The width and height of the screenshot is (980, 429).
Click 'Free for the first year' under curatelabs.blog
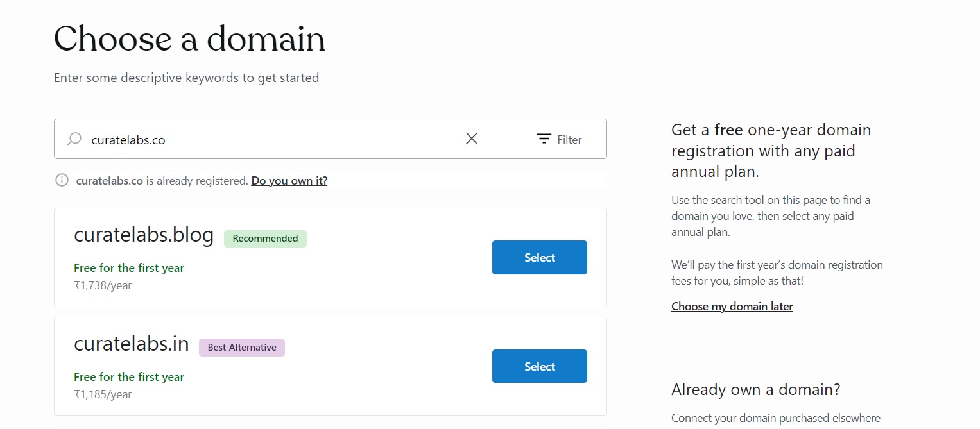[x=129, y=268]
